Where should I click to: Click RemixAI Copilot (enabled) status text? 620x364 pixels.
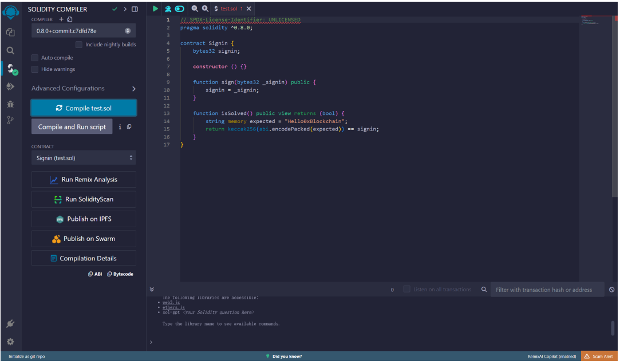click(x=552, y=357)
